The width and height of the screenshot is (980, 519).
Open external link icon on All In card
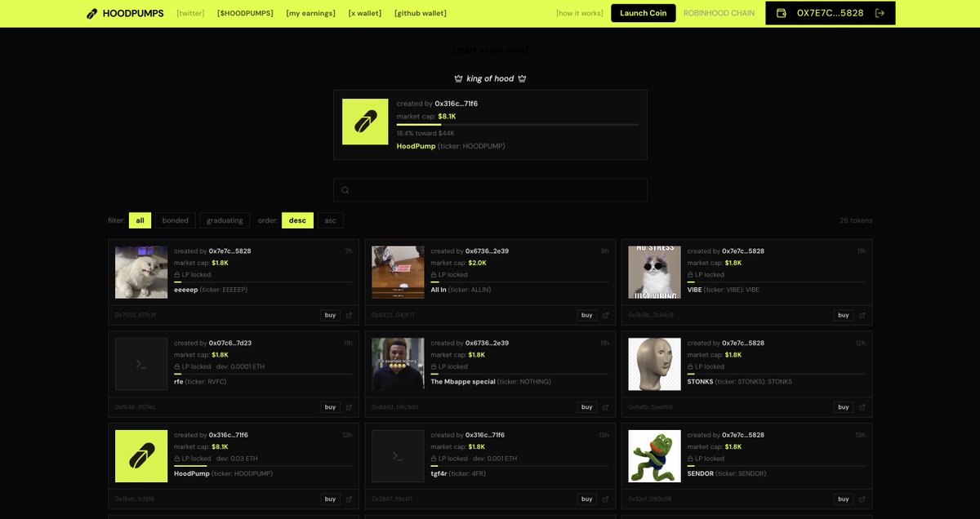pos(605,315)
